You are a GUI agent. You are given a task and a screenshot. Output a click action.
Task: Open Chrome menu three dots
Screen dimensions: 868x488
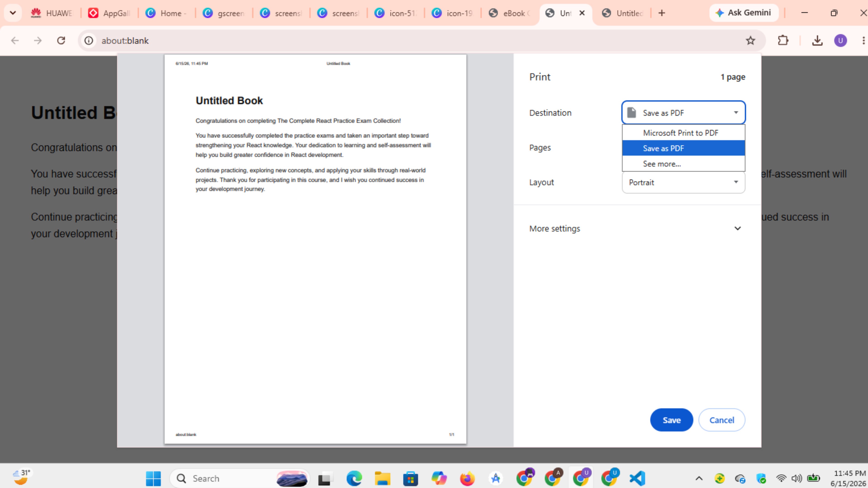(x=863, y=41)
